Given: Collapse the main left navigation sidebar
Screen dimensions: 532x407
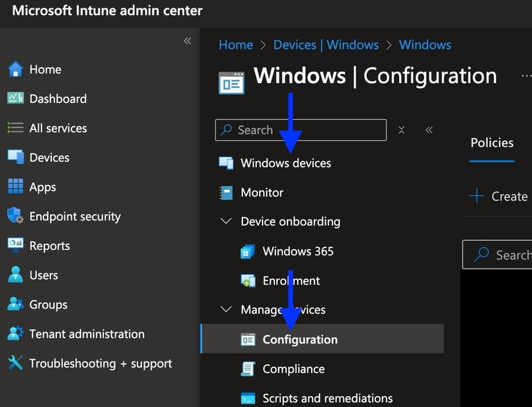Looking at the screenshot, I should pos(187,41).
